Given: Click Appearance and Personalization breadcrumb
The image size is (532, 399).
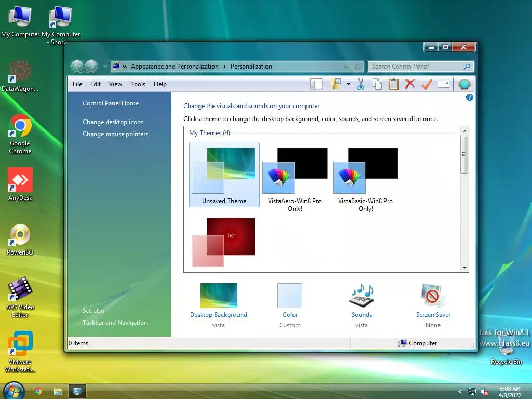Looking at the screenshot, I should tap(175, 66).
